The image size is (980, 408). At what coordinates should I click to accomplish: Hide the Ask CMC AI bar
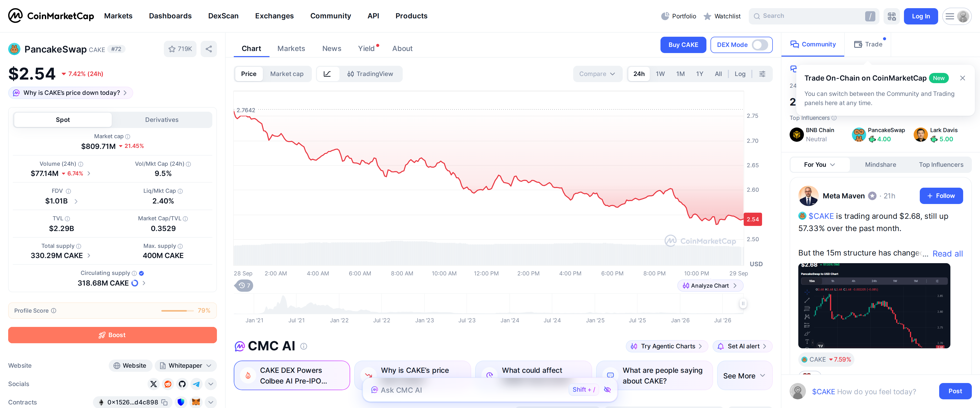click(608, 390)
